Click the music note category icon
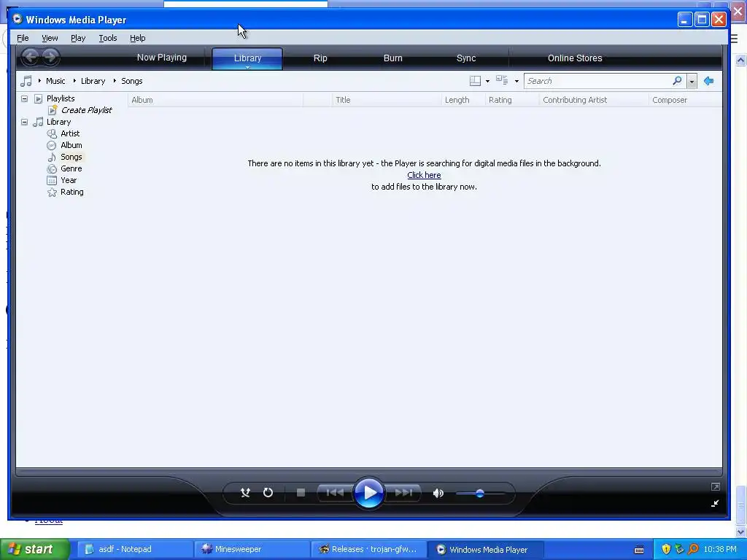The height and width of the screenshot is (560, 747). (26, 81)
